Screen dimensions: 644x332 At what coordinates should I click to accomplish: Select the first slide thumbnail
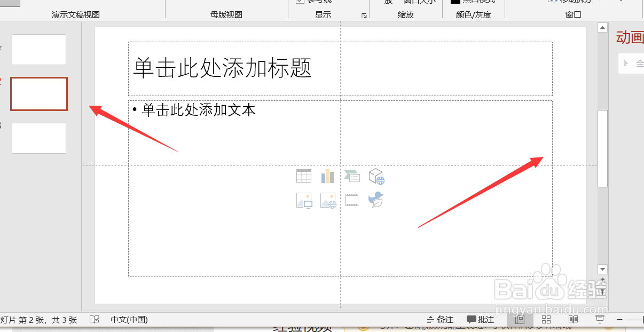click(38, 50)
